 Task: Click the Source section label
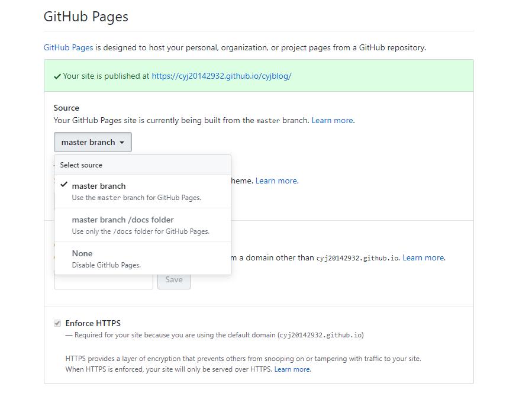tap(66, 108)
